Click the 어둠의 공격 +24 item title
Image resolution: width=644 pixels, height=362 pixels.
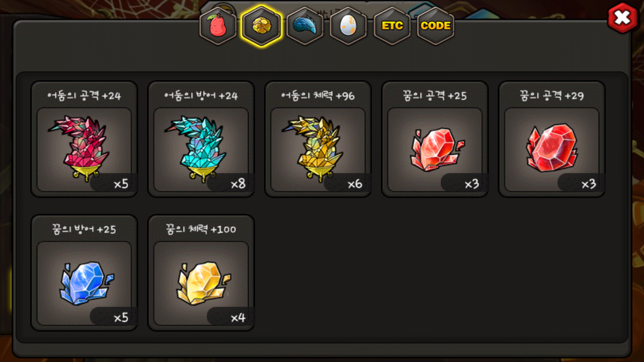[84, 96]
